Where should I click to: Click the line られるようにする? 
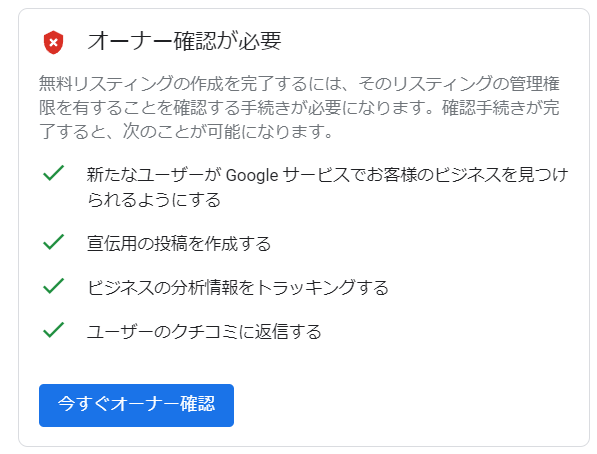click(154, 200)
